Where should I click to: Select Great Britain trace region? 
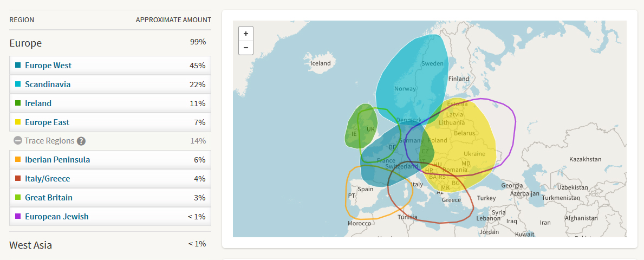[x=48, y=198]
